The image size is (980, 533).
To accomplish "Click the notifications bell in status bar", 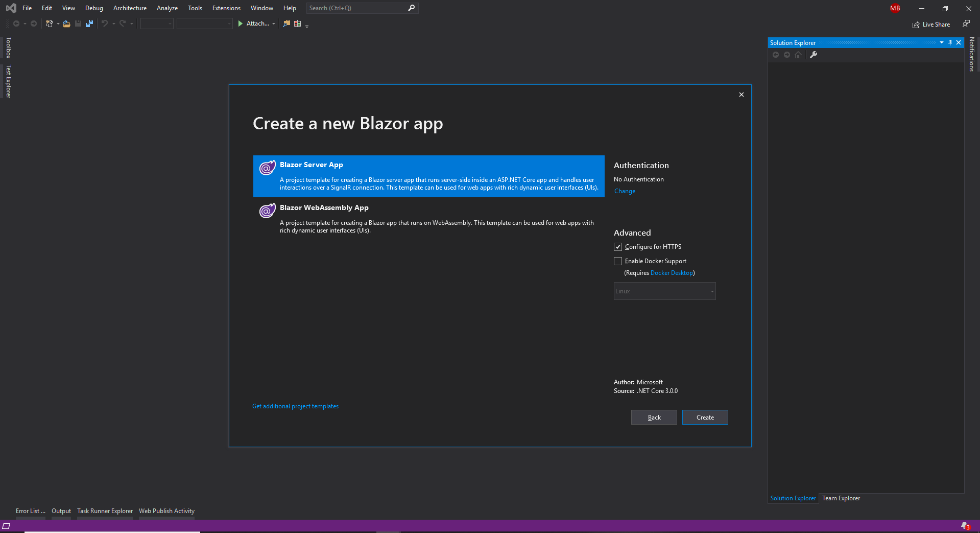I will pos(965,526).
